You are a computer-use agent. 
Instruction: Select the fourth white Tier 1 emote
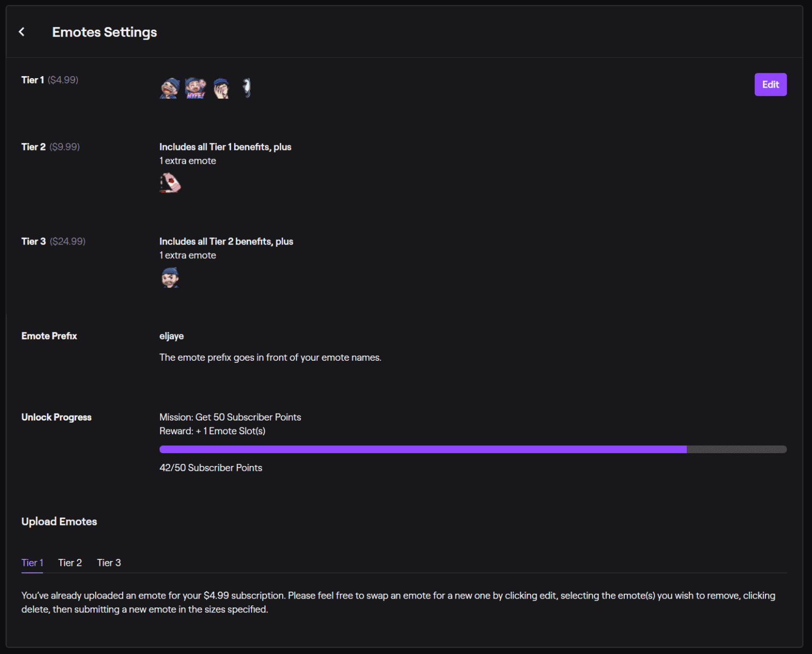(246, 88)
